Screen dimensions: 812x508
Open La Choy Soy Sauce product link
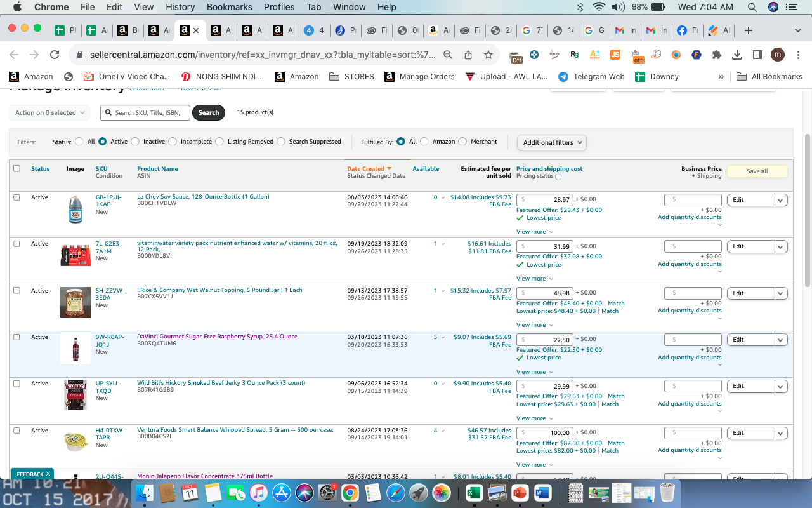[203, 197]
